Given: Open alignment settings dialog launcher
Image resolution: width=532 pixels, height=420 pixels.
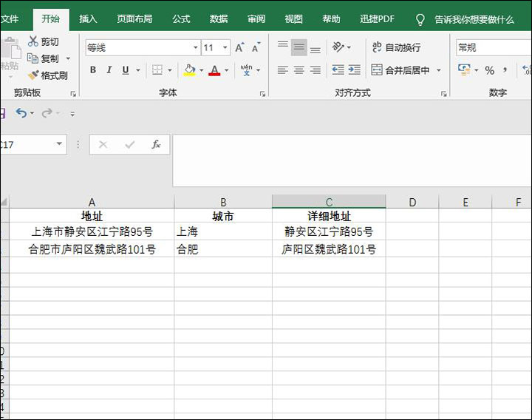Looking at the screenshot, I should (444, 94).
